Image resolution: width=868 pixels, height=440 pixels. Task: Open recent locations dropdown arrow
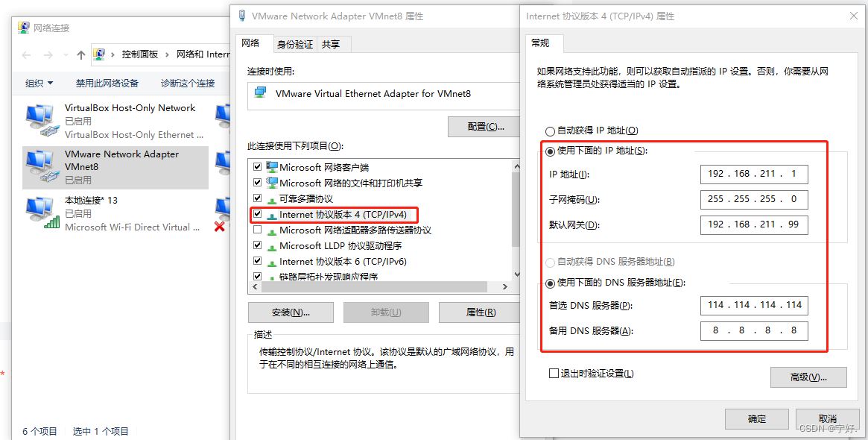pyautogui.click(x=66, y=55)
